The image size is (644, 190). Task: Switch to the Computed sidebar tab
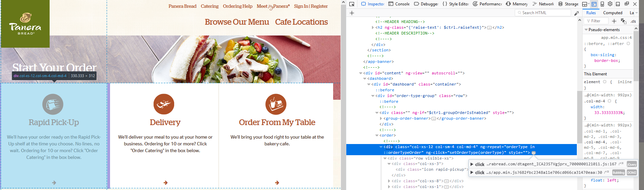(613, 13)
